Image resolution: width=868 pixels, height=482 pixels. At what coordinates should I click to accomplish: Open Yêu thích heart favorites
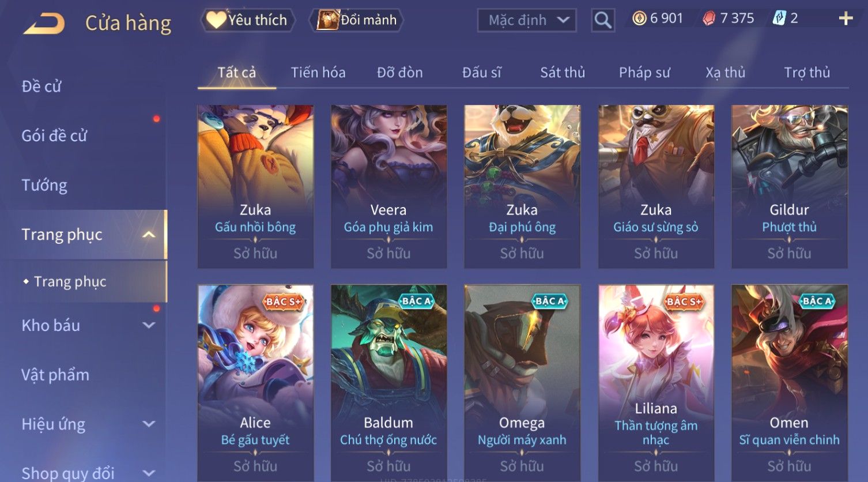coord(247,20)
